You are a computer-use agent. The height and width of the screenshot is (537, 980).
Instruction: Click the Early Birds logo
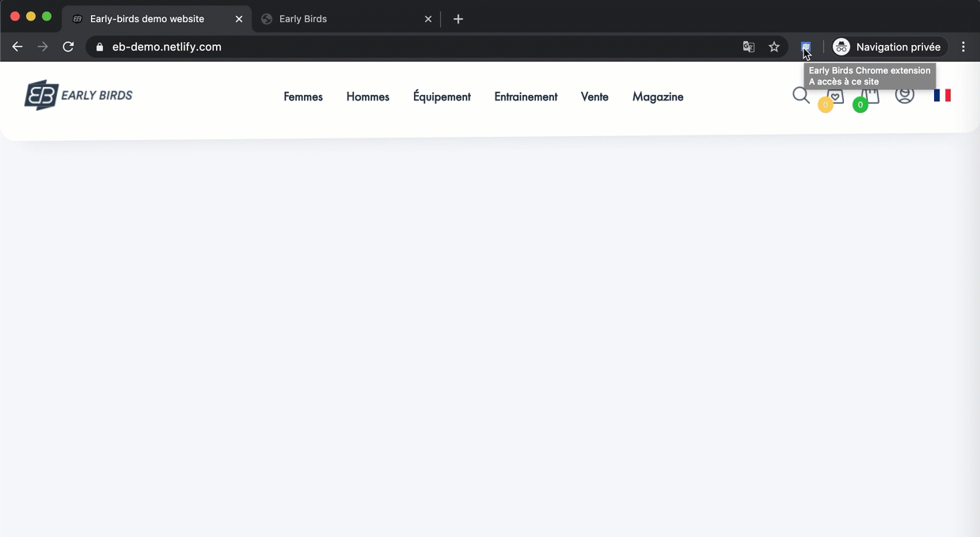(78, 95)
